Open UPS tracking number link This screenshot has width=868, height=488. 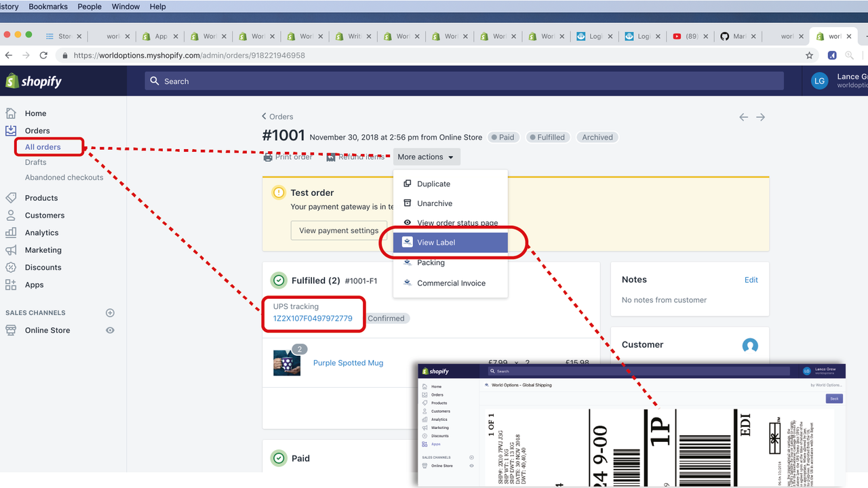(x=313, y=319)
